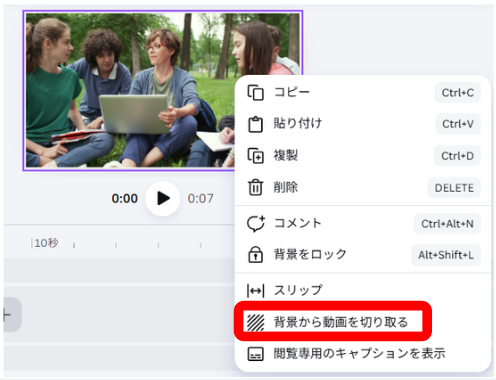Select 削除 menu entry

pyautogui.click(x=363, y=187)
